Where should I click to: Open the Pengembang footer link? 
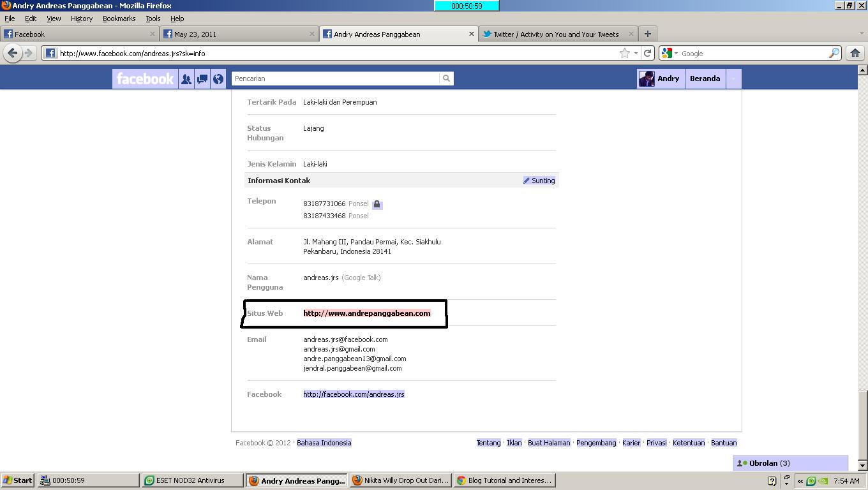pos(596,443)
